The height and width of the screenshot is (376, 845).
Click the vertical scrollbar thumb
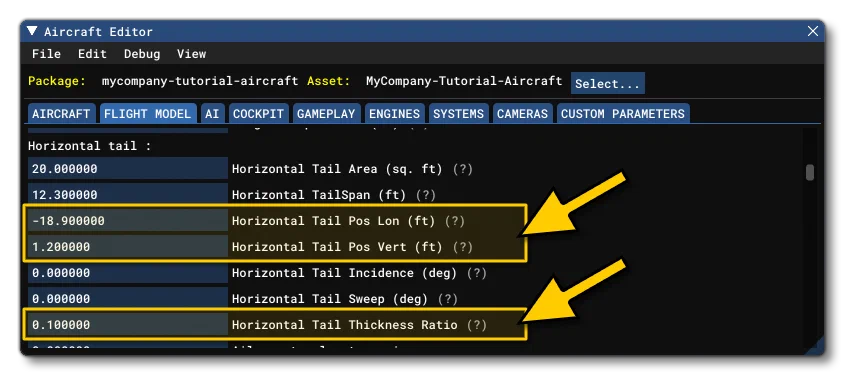pyautogui.click(x=809, y=173)
